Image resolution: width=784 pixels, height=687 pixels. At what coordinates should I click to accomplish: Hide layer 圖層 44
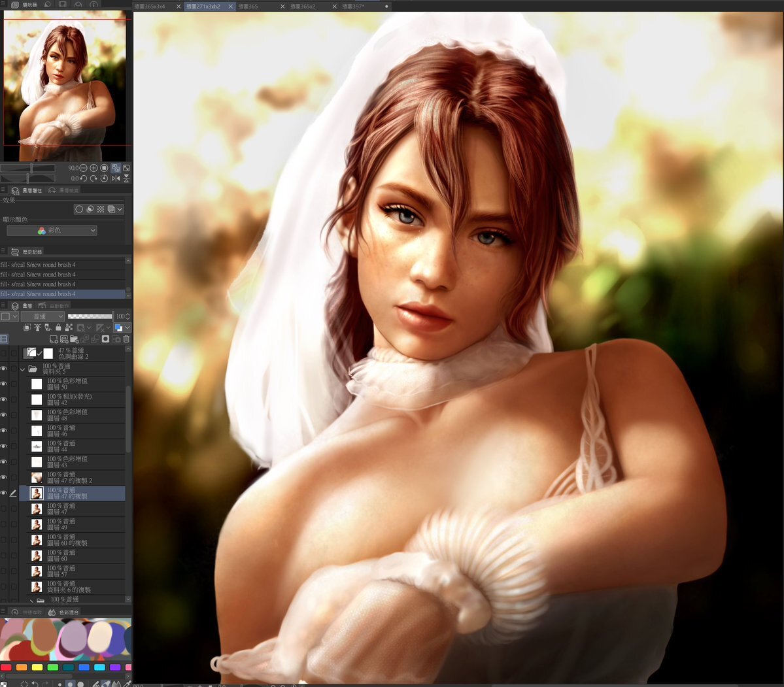click(4, 446)
